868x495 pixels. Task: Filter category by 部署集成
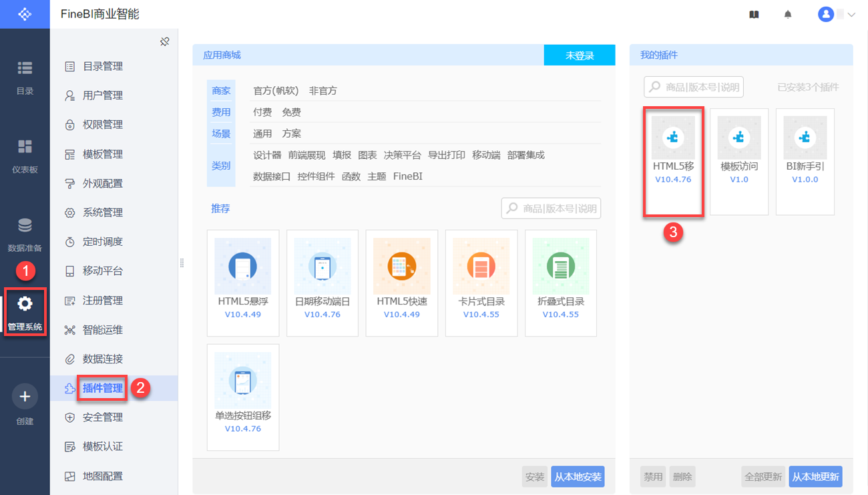[x=526, y=155]
